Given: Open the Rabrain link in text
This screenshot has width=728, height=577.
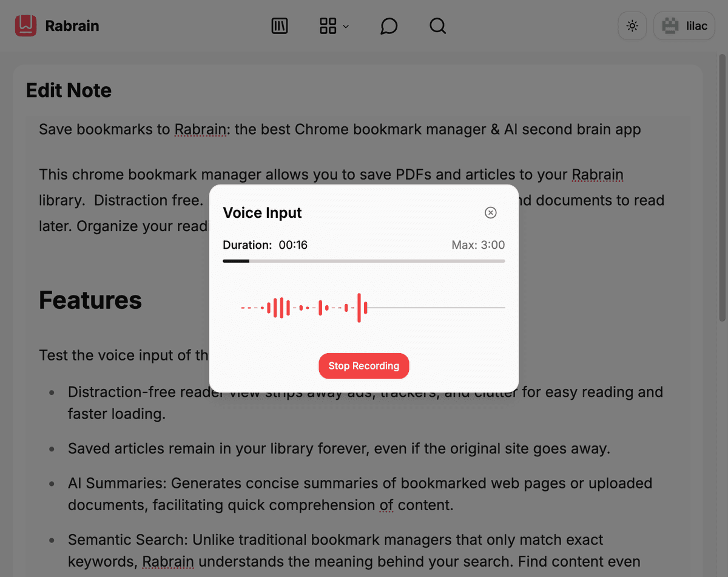Looking at the screenshot, I should (200, 129).
